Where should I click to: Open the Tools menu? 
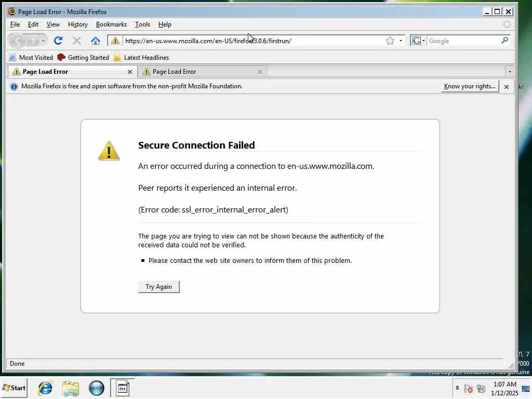[x=142, y=24]
